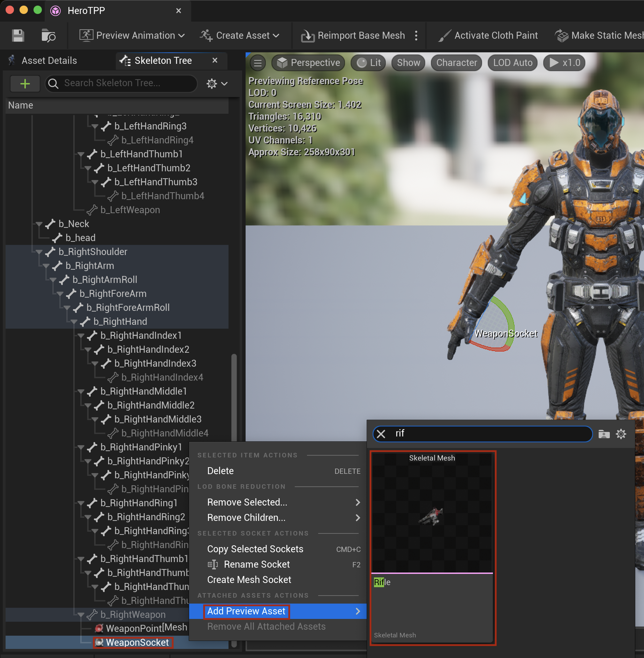Open asset picker settings gear

pyautogui.click(x=621, y=434)
